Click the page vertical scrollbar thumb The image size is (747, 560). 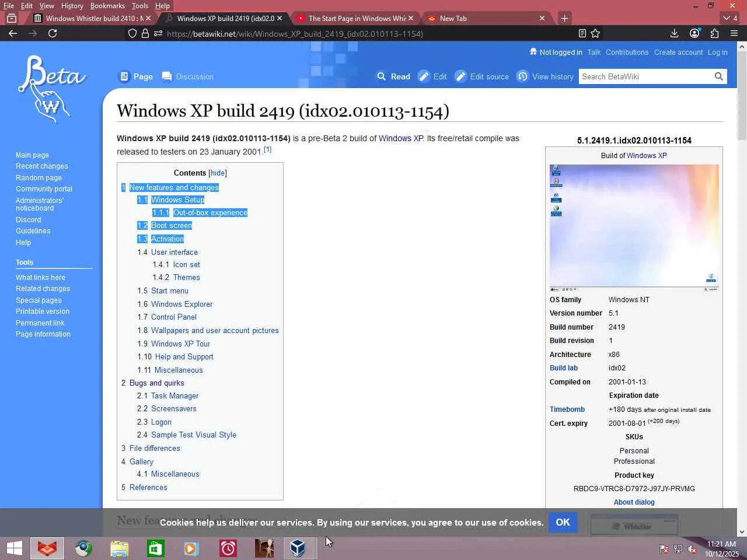pyautogui.click(x=742, y=96)
